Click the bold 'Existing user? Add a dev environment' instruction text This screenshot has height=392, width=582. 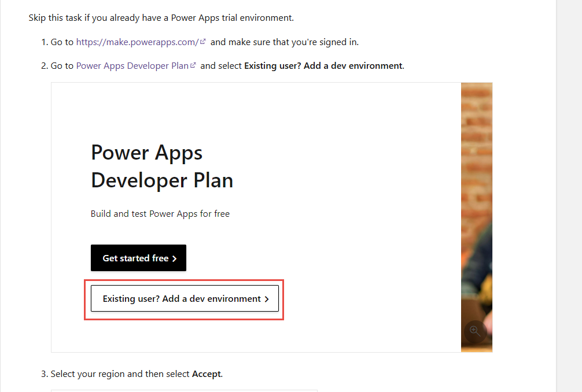pos(323,66)
